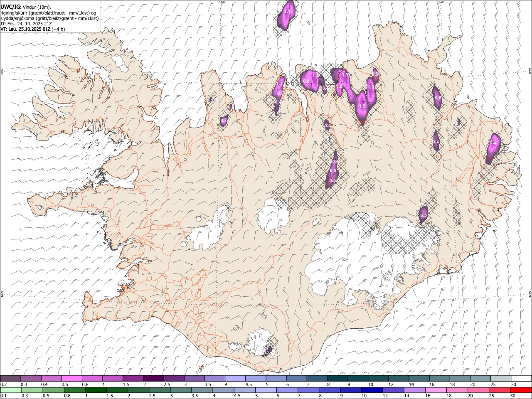
Task: Click the '14' label on upper legend scale
Action: [x=411, y=385]
